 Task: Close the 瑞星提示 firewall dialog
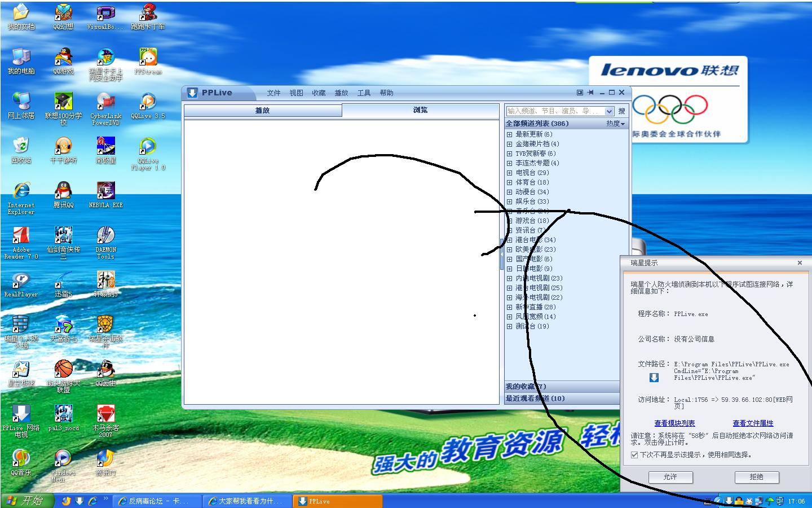(800, 262)
